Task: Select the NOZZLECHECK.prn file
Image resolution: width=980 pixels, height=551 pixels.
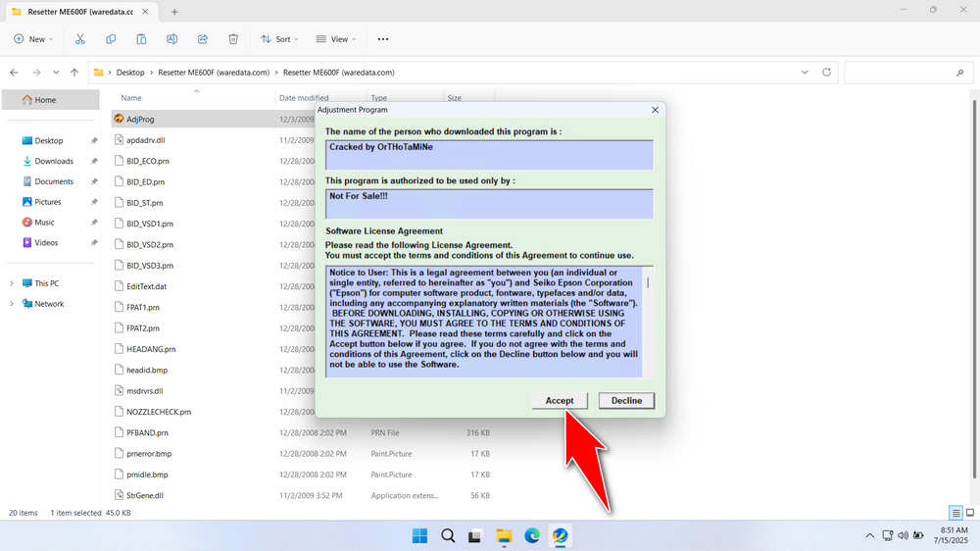Action: [x=159, y=412]
